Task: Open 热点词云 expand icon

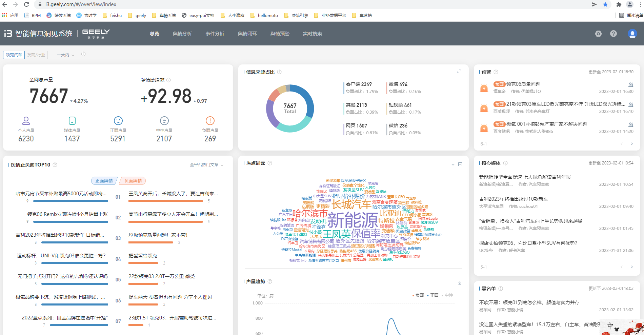Action: click(460, 164)
